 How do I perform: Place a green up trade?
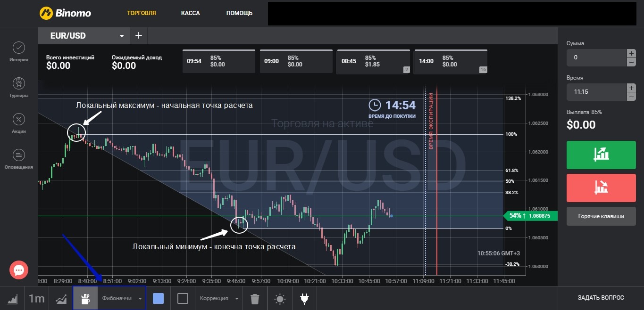click(601, 155)
